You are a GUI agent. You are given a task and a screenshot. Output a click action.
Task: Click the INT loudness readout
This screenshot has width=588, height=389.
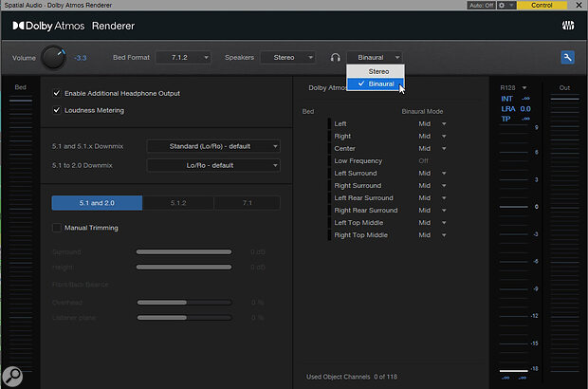[515, 99]
